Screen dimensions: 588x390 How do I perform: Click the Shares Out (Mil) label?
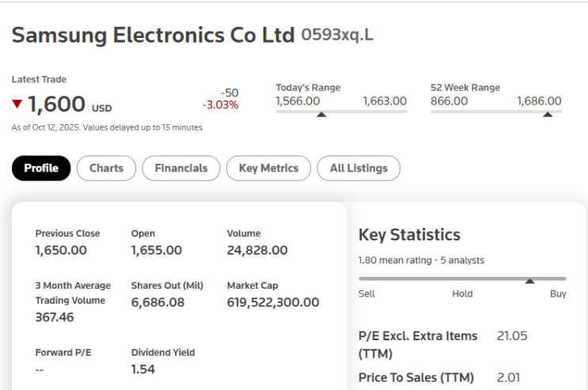point(167,286)
